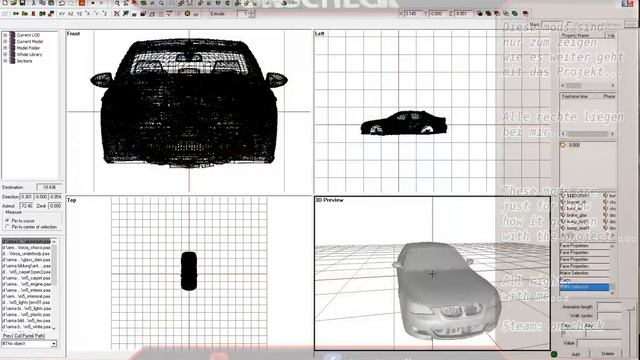
Task: Click the texture list scroll-down arrow
Action: [54, 328]
